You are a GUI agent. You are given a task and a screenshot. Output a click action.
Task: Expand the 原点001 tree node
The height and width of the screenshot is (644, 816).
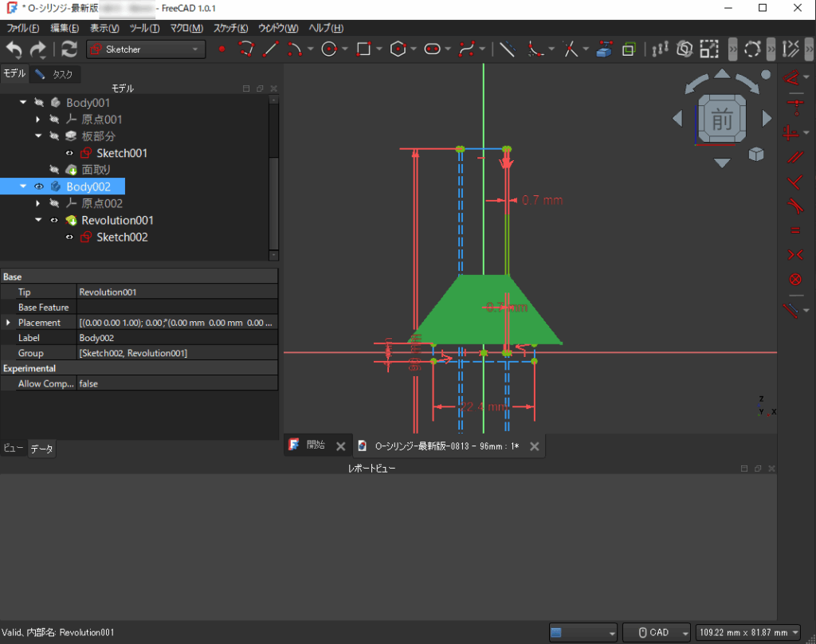coord(38,120)
